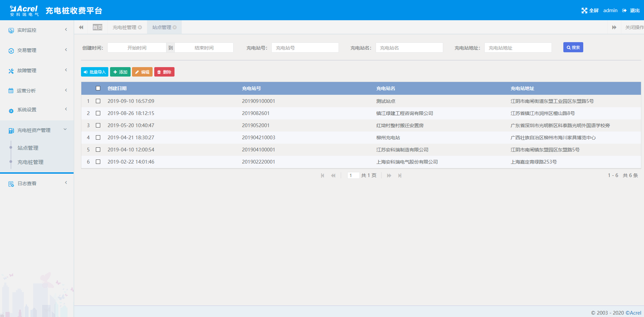
Task: Go to previous page of the table
Action: (x=333, y=175)
